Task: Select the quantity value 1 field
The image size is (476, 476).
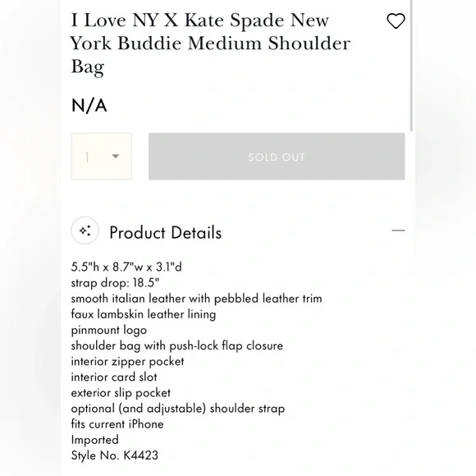Action: (102, 156)
